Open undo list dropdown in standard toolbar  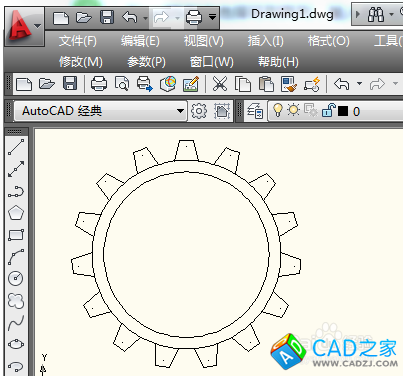[x=359, y=84]
